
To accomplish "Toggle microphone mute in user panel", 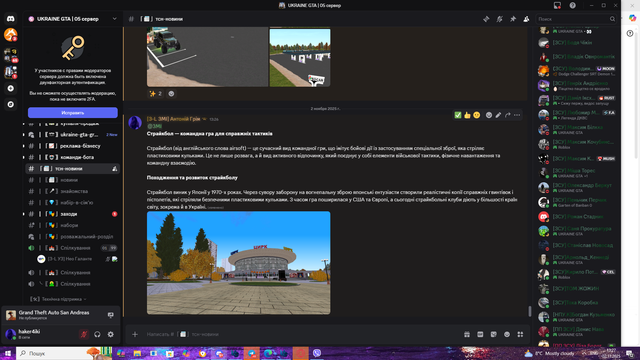I will [x=84, y=334].
